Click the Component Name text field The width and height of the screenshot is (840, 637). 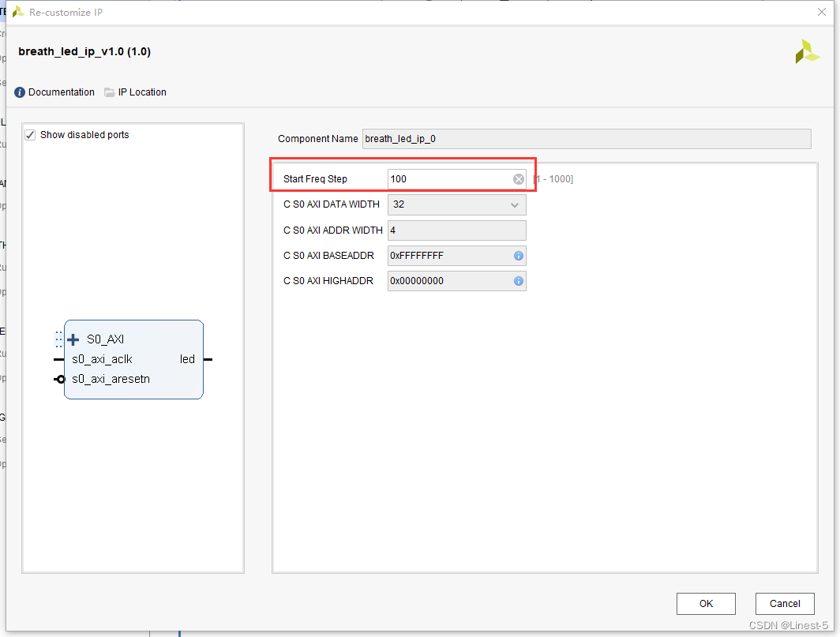coord(586,139)
